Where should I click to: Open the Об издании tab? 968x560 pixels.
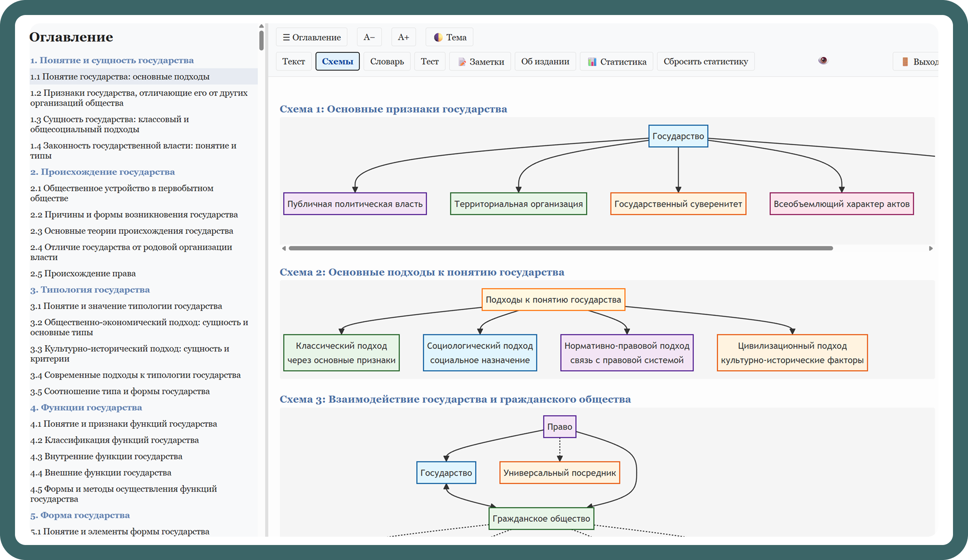coord(545,62)
